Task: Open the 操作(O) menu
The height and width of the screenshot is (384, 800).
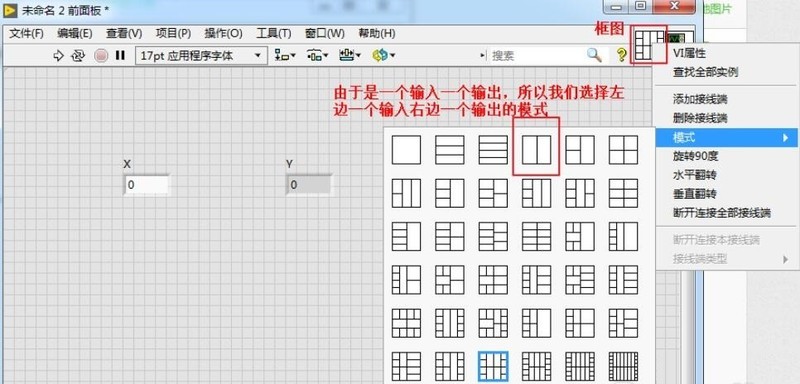Action: click(x=223, y=34)
